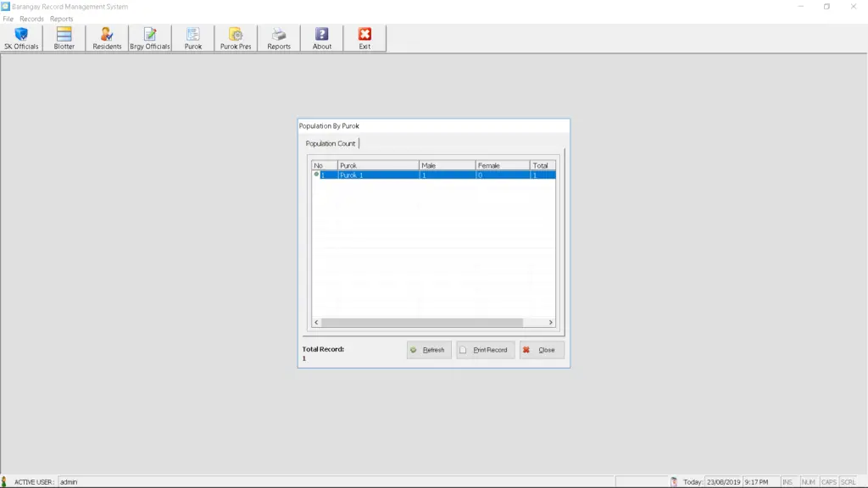Toggle the CAPS status bar indicator
This screenshot has width=868, height=488.
[828, 481]
